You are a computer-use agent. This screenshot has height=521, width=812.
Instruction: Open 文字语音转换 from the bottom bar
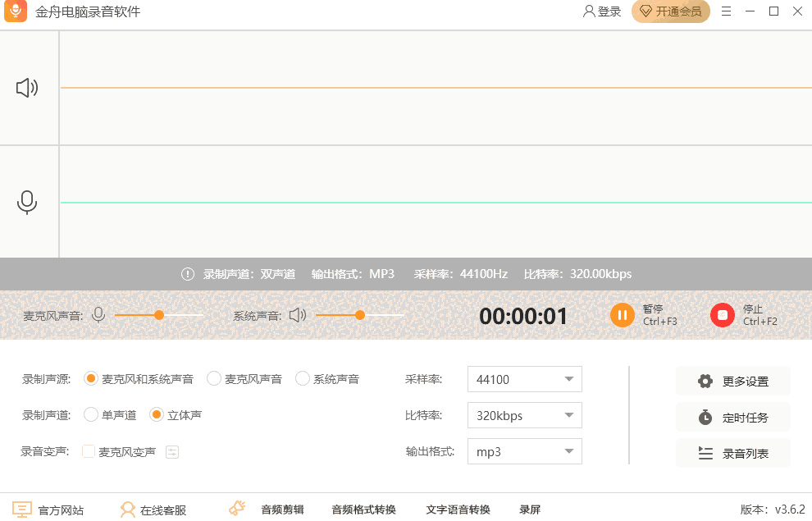click(x=458, y=510)
